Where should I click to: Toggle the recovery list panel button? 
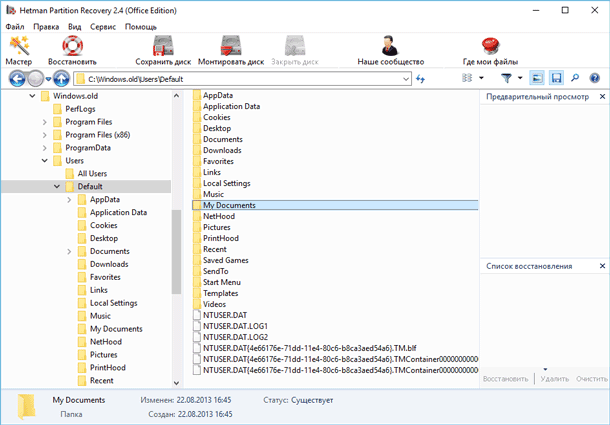click(x=556, y=78)
